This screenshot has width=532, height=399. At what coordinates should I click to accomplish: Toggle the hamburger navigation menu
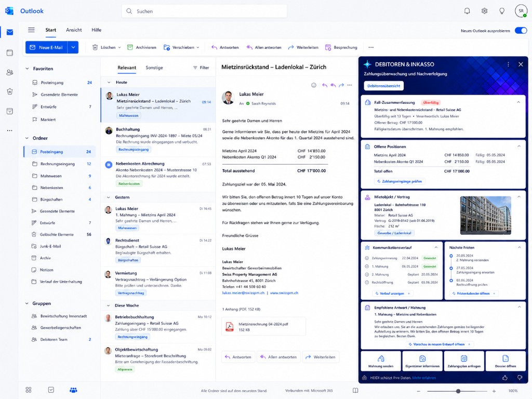31,30
